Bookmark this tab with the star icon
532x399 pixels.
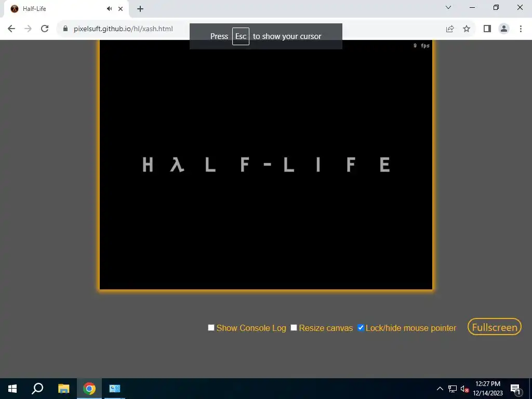click(467, 29)
